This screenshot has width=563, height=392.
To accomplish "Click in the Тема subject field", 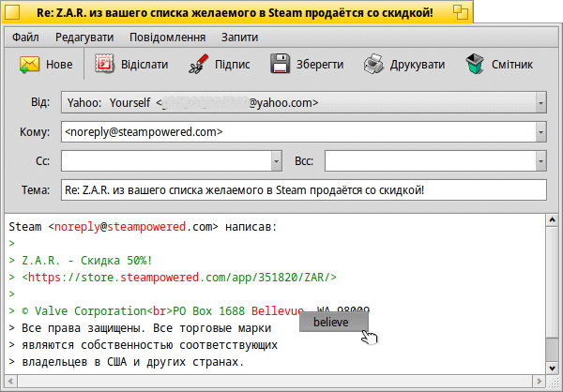I will coord(304,190).
